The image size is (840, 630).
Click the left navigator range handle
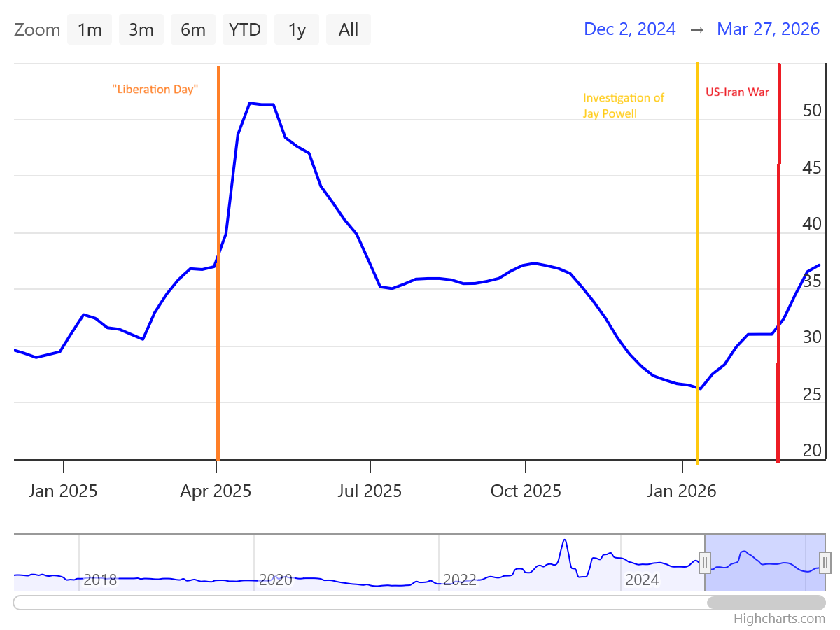(705, 562)
